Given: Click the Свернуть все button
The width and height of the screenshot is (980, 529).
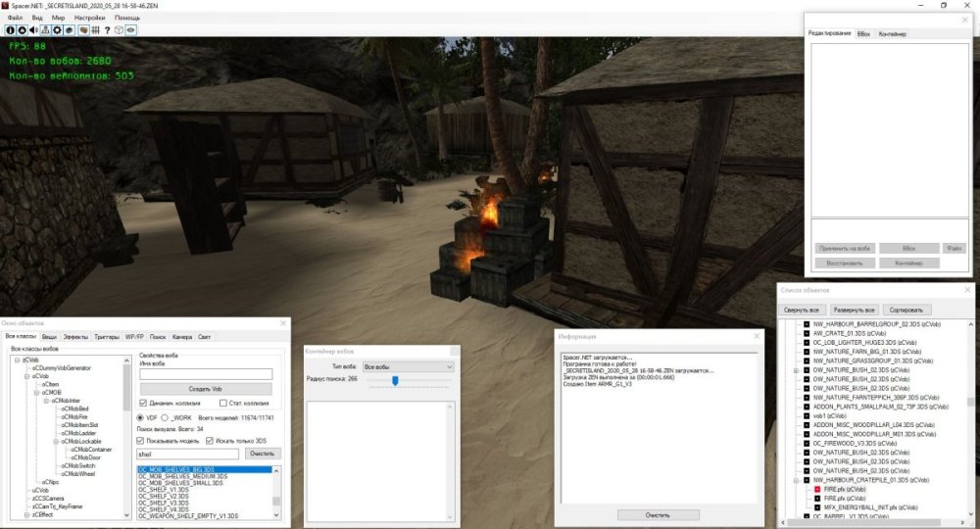Looking at the screenshot, I should point(801,310).
